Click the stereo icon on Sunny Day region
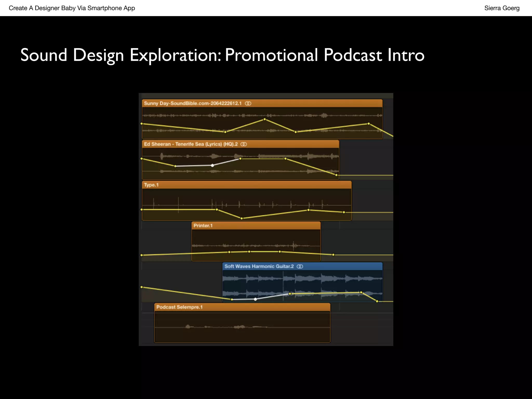 (248, 103)
